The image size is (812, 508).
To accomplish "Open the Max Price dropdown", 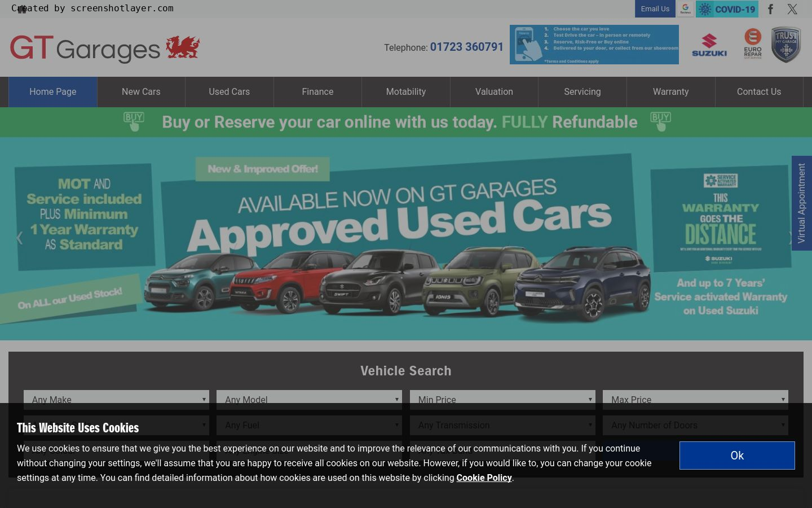I will click(695, 400).
